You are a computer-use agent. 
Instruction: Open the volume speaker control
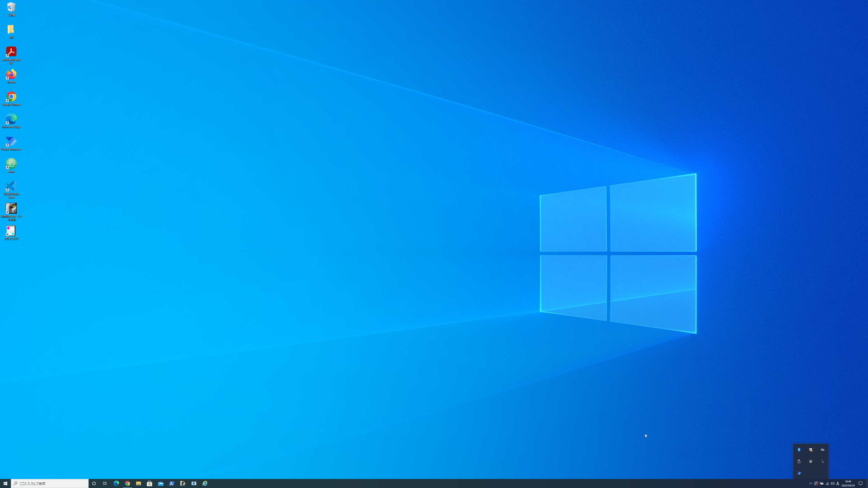(832, 484)
